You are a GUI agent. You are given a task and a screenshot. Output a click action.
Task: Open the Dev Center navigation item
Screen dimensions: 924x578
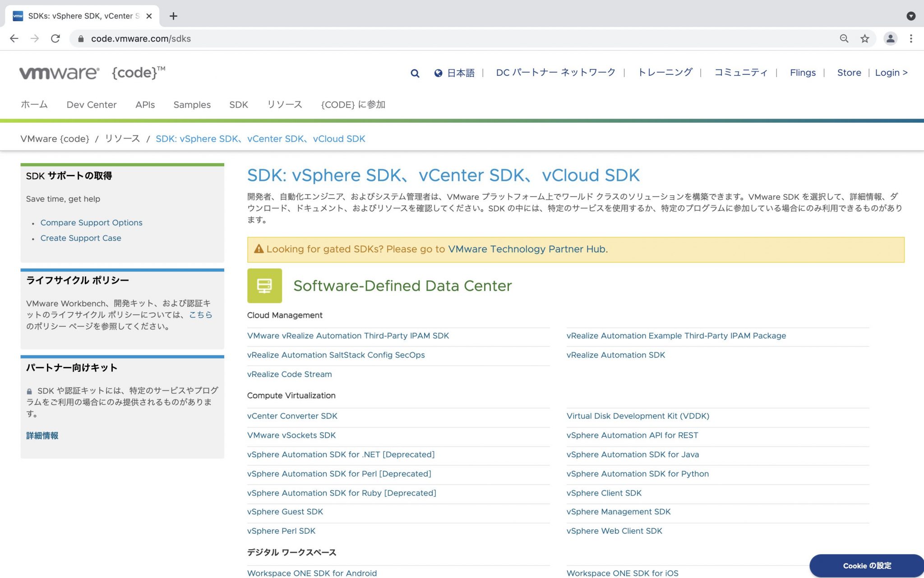point(92,105)
